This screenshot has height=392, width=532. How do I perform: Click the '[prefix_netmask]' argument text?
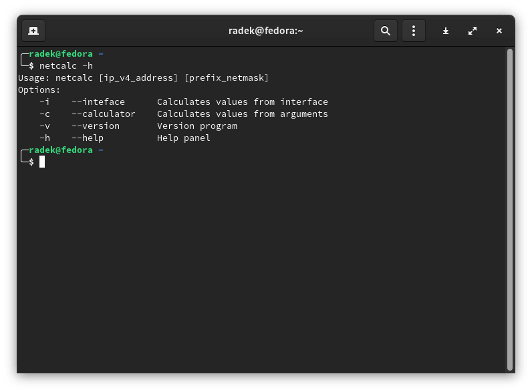click(x=227, y=78)
